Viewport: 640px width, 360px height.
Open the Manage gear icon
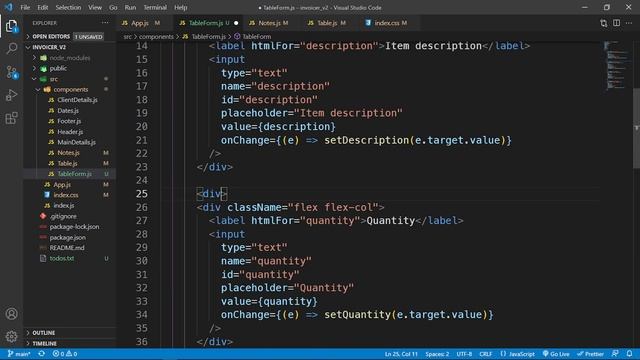(x=11, y=336)
